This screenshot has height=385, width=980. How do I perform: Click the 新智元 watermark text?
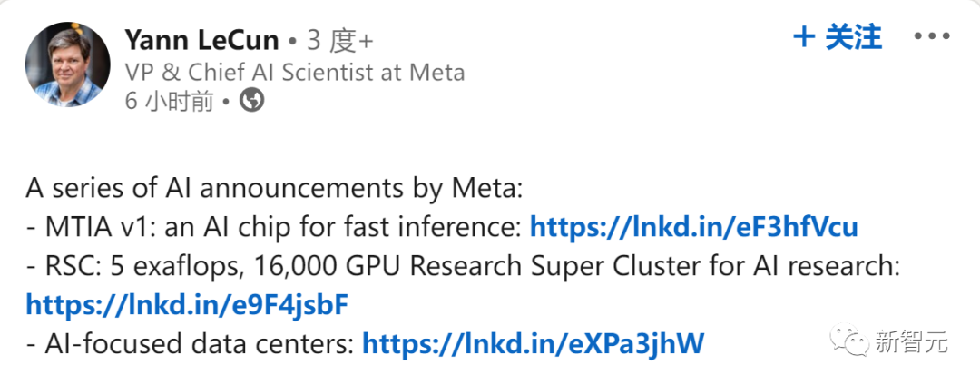[x=911, y=341]
